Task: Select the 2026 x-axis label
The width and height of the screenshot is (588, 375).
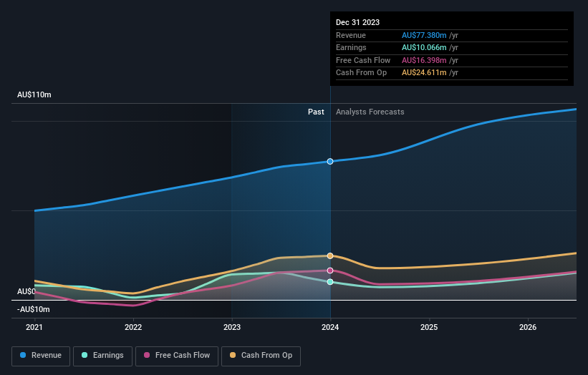Action: pos(528,327)
